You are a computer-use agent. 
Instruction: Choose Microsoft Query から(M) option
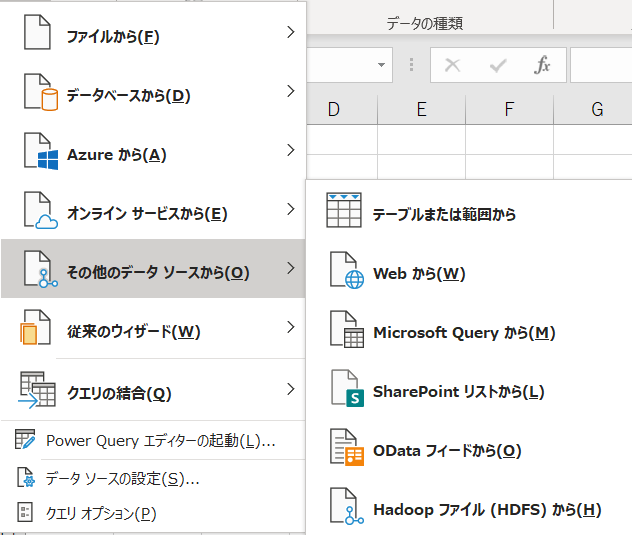click(469, 329)
